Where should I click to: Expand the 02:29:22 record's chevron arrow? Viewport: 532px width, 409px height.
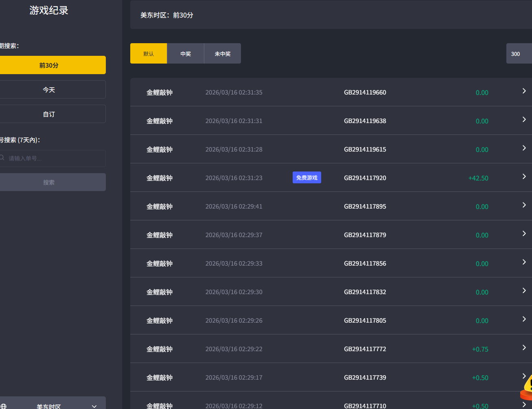[x=524, y=348]
